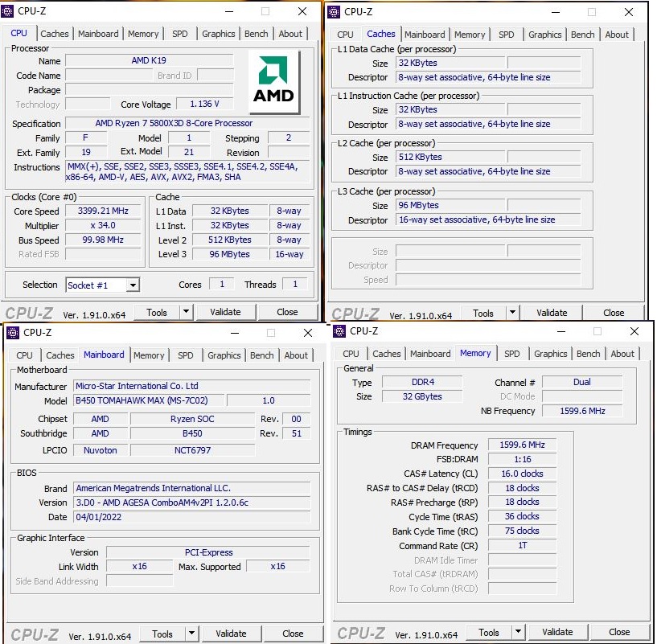
Task: Open About tab in CPU window
Action: click(290, 34)
